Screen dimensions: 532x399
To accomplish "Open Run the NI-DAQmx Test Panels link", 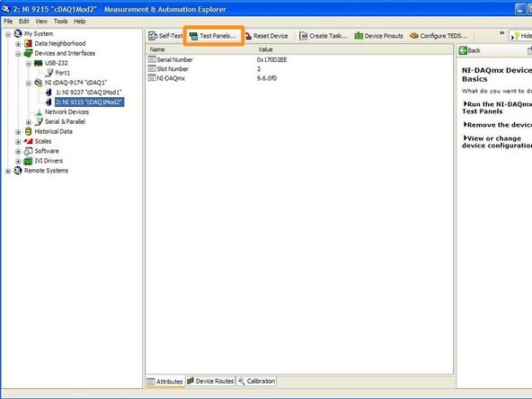I will click(497, 108).
